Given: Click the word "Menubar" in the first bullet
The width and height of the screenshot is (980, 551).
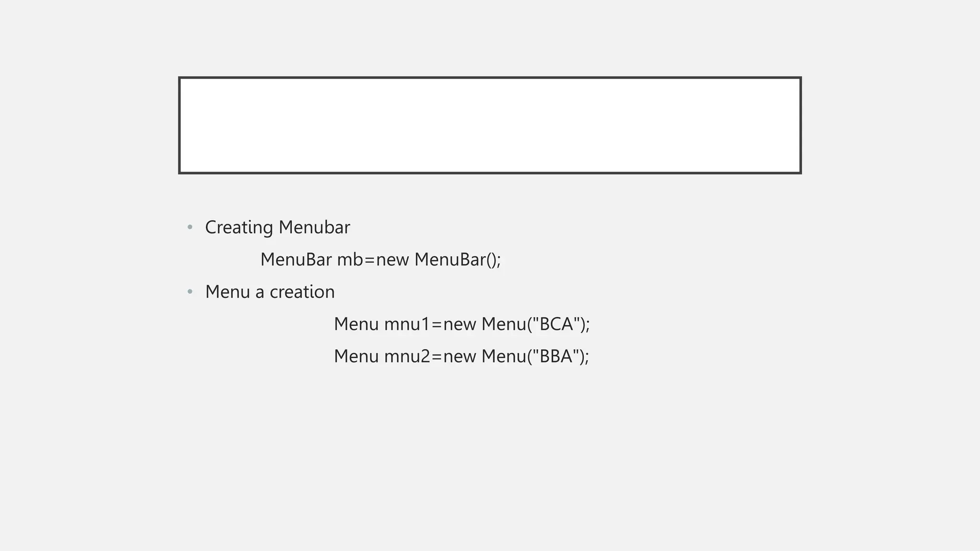Looking at the screenshot, I should pyautogui.click(x=314, y=227).
